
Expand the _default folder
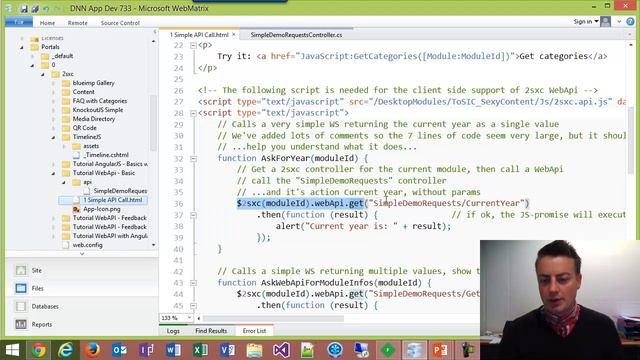(33, 56)
